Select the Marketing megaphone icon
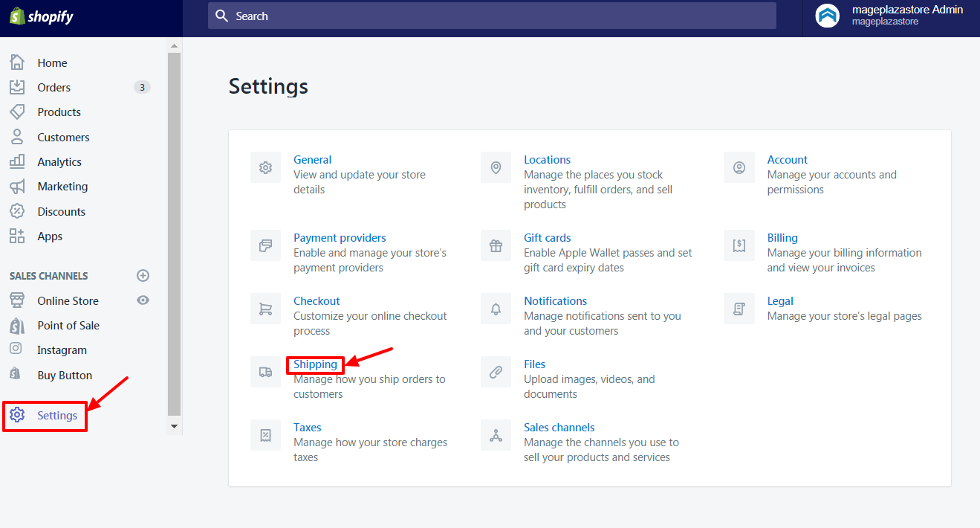Viewport: 980px width, 528px height. (21, 186)
